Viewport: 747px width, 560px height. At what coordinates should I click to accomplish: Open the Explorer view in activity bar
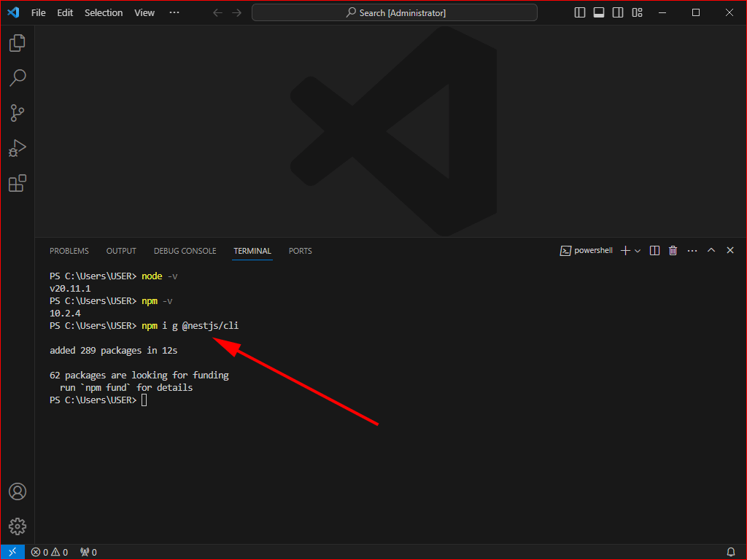pyautogui.click(x=18, y=43)
